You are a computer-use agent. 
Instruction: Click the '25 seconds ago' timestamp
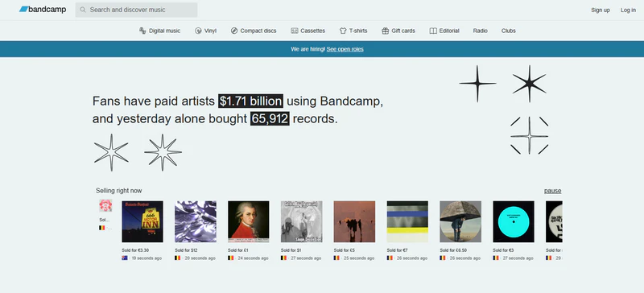pyautogui.click(x=359, y=258)
